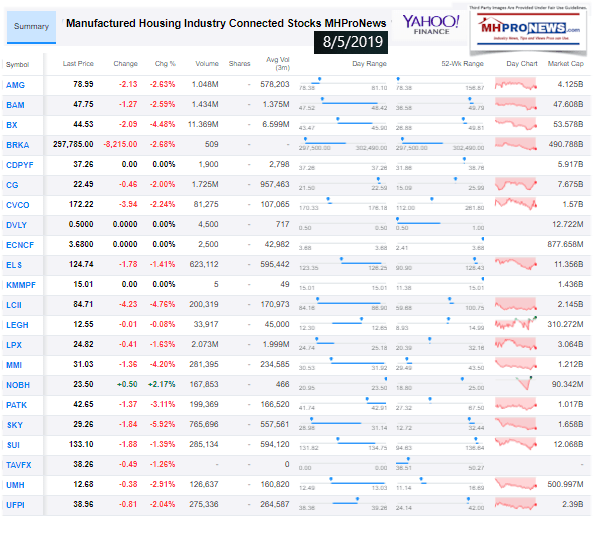Viewport: 593px width, 534px height.
Task: Click the ELS average volume 595,442
Action: coord(275,264)
